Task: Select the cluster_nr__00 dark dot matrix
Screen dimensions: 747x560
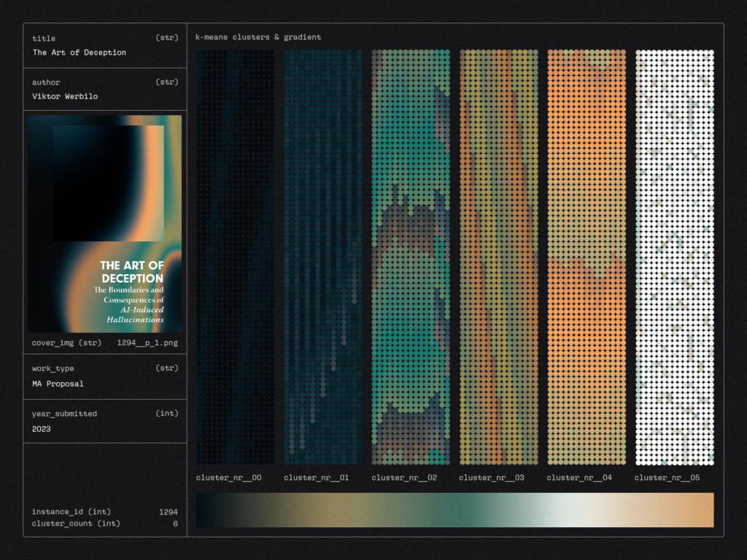Action: [235, 257]
